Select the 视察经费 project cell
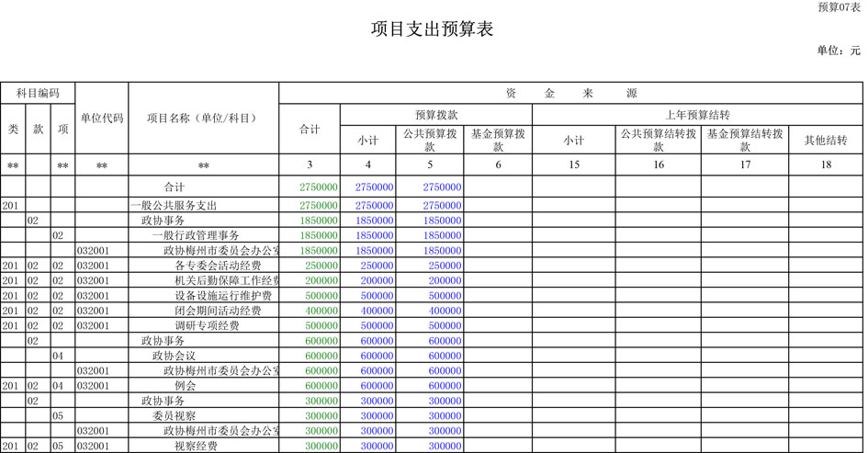868x453 pixels. pyautogui.click(x=196, y=446)
